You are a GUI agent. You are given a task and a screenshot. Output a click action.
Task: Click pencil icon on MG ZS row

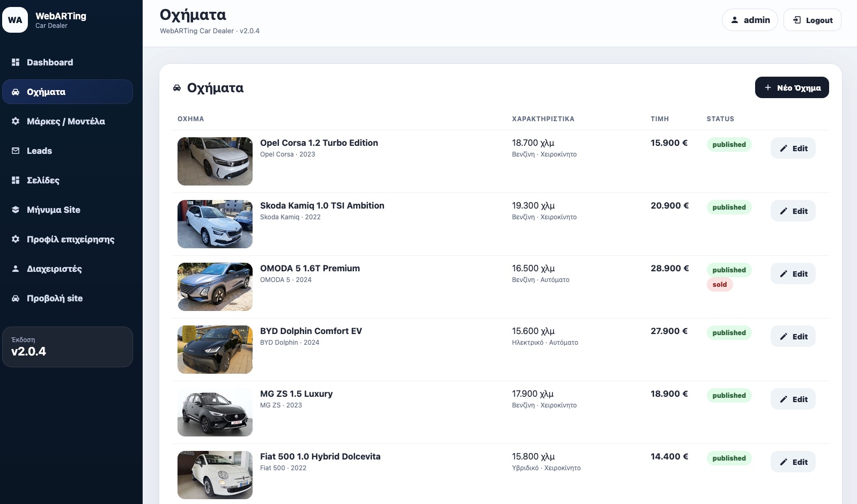click(x=784, y=399)
